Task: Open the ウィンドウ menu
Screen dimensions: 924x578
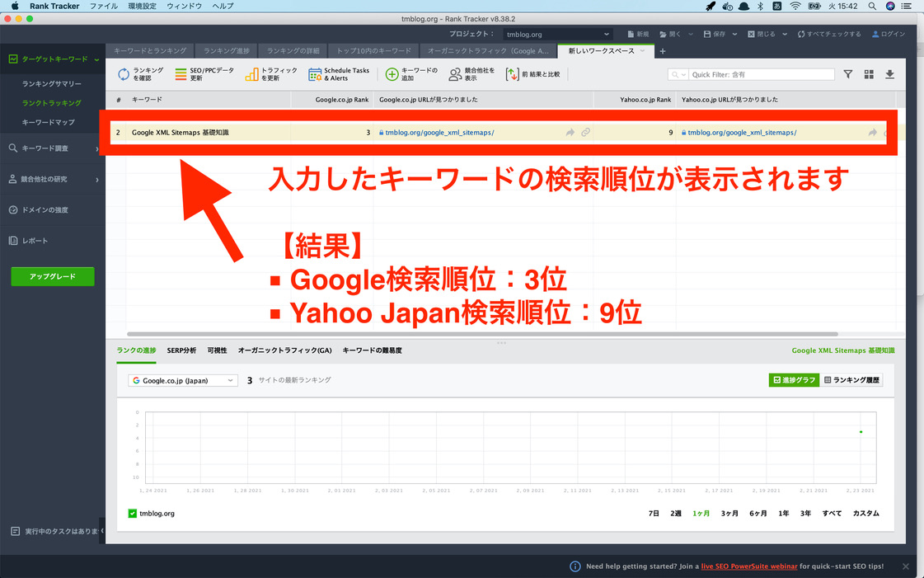Action: pyautogui.click(x=184, y=6)
